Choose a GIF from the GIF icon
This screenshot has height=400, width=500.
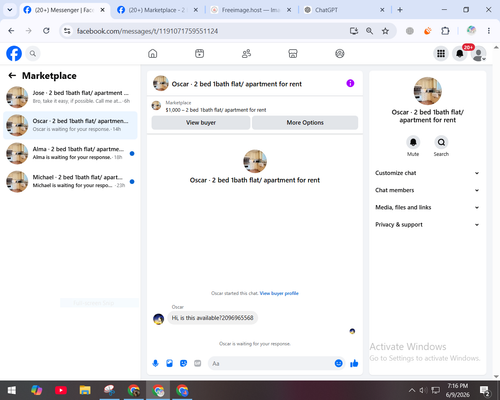(198, 363)
